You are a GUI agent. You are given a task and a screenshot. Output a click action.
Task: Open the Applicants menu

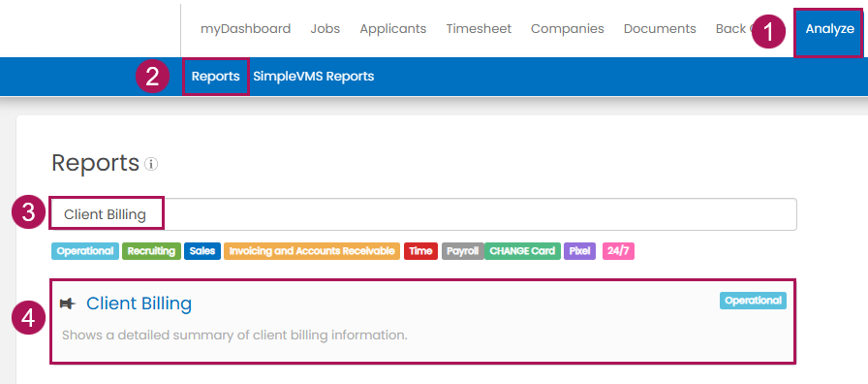[393, 29]
